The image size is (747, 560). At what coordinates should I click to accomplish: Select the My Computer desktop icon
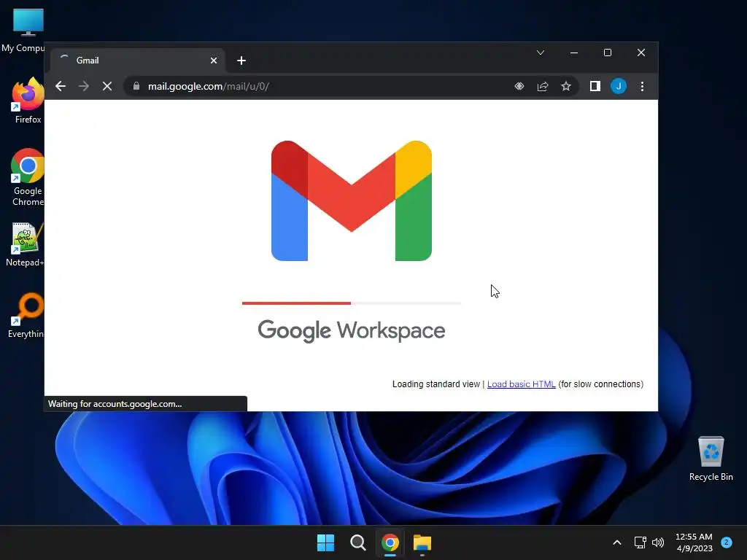(25, 30)
